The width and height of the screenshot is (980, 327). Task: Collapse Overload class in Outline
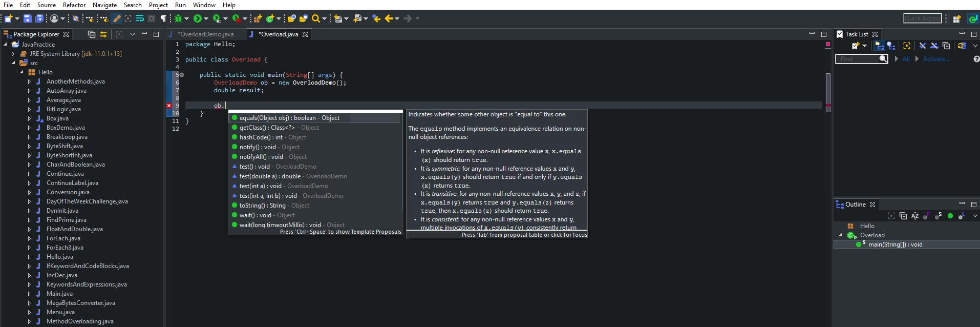coord(840,235)
